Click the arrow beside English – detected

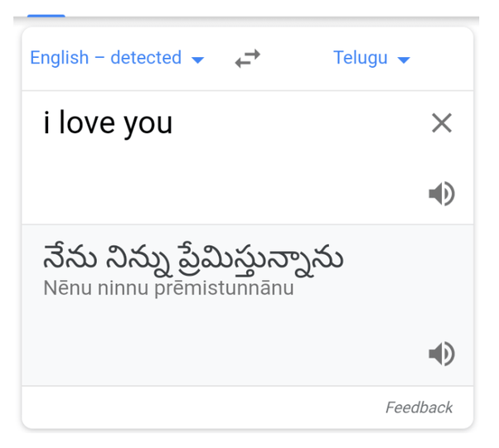pos(197,60)
